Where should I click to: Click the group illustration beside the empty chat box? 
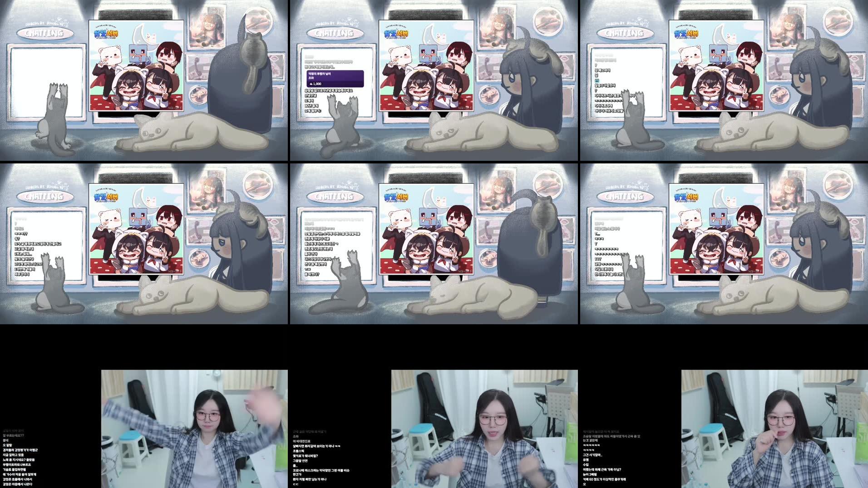tap(136, 66)
